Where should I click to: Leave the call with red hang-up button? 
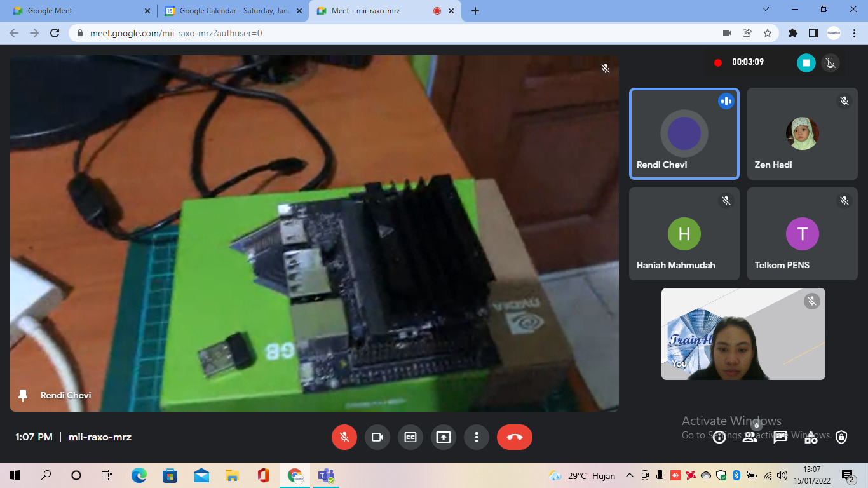tap(515, 437)
